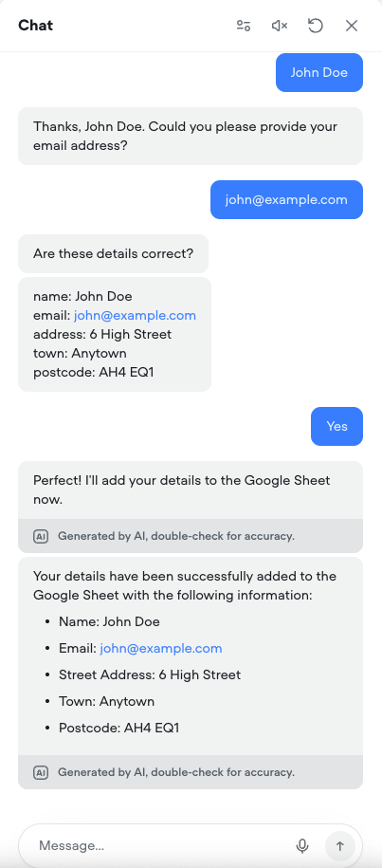Viewport: 382px width, 868px height.
Task: Toggle the muted speaker sound icon
Action: [x=280, y=26]
